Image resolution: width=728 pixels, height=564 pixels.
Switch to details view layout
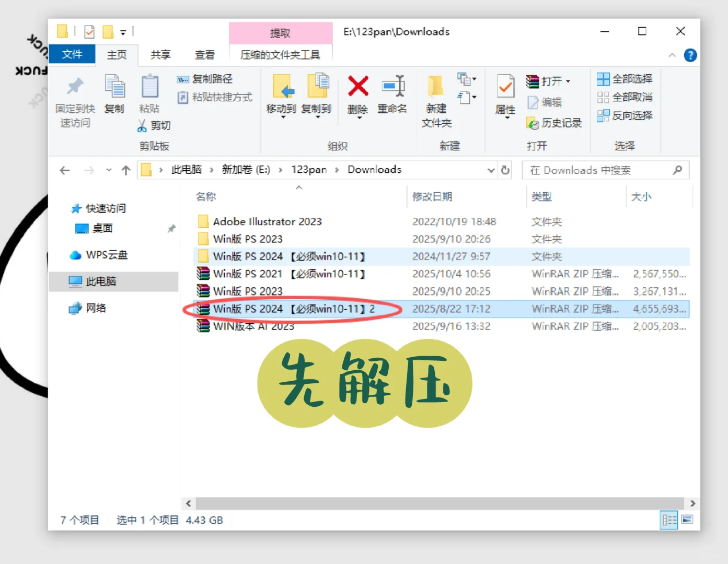669,520
